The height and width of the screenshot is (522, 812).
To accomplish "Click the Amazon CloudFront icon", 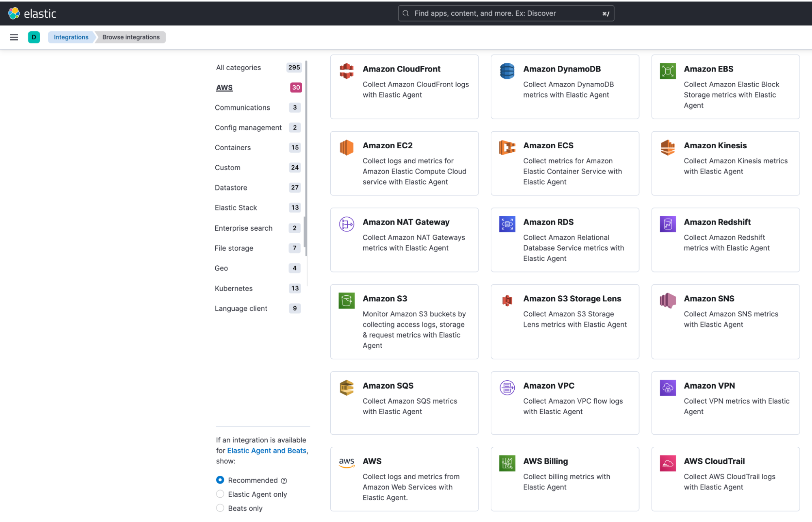I will click(346, 71).
